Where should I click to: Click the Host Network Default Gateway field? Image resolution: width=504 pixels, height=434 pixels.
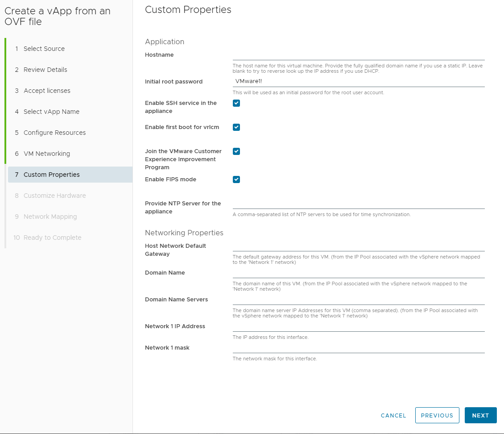pos(357,248)
